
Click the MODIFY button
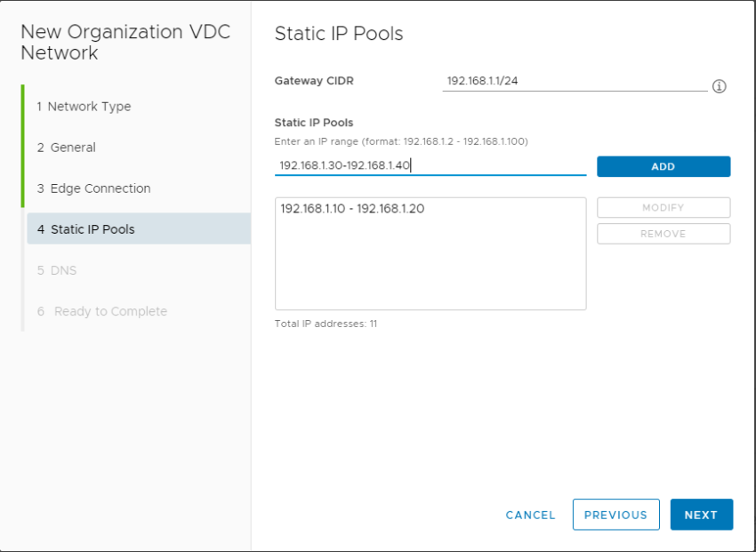(663, 207)
